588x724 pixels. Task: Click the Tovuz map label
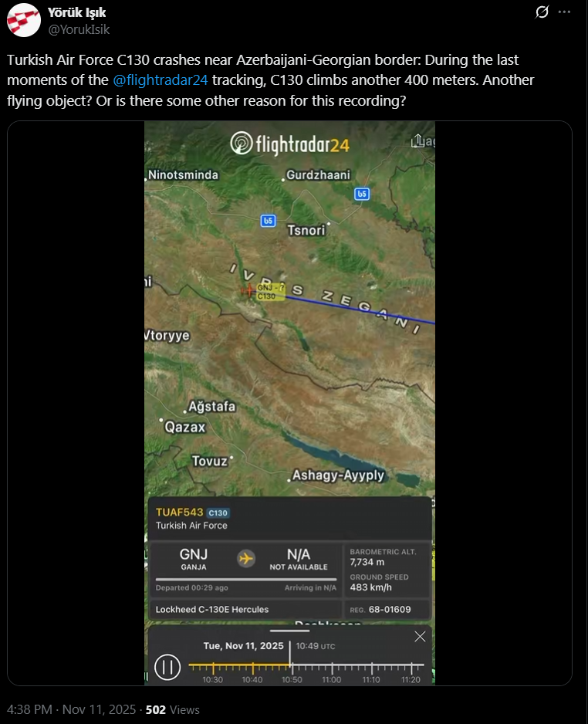coord(210,461)
